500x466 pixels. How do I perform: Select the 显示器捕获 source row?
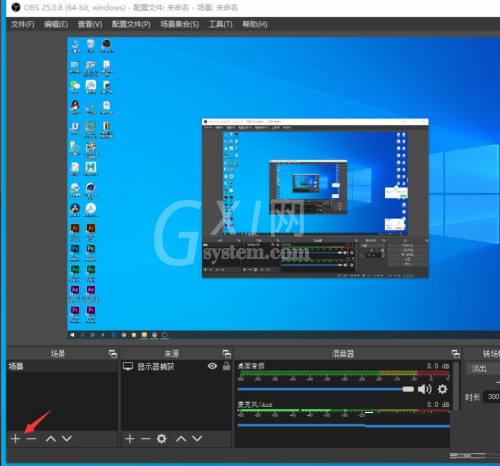point(176,366)
